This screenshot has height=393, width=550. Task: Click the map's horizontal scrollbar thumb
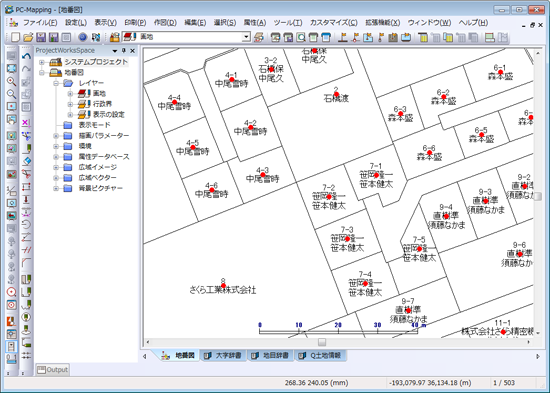(322, 342)
